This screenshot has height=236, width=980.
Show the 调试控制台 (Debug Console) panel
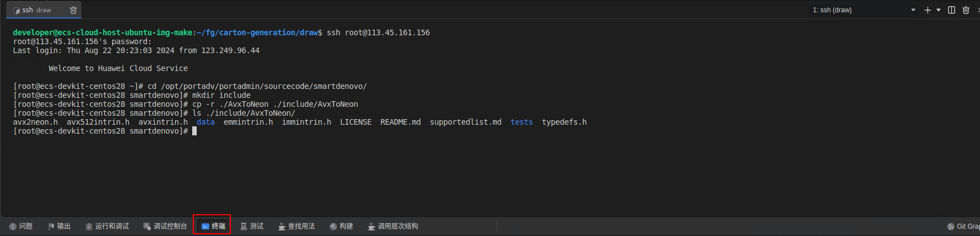(165, 226)
